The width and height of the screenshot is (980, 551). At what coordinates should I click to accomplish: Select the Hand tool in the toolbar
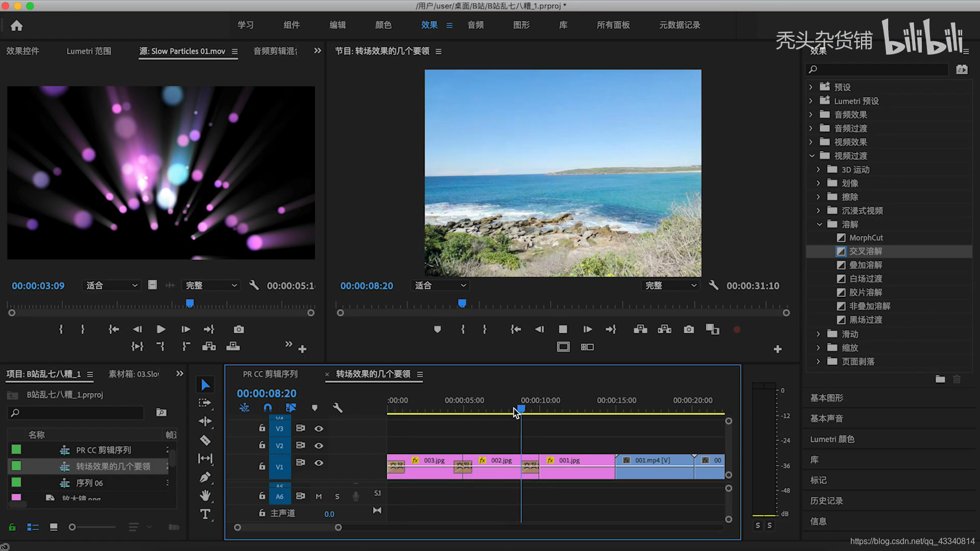(x=205, y=495)
